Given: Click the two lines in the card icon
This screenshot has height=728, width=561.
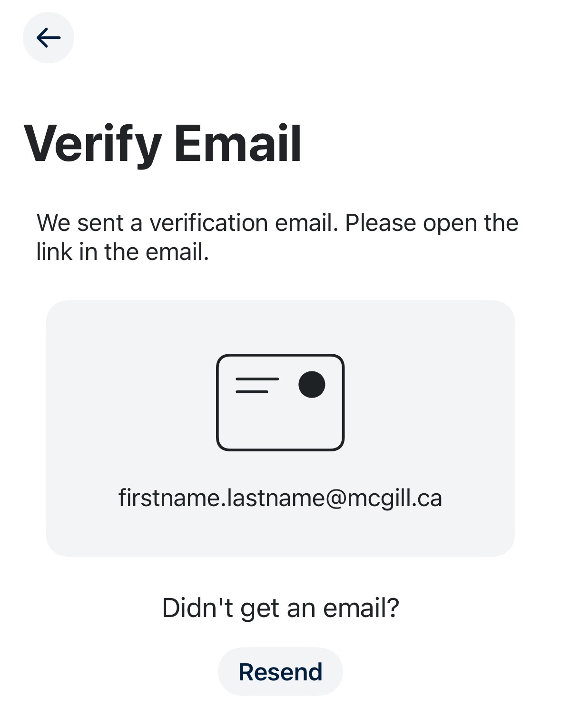Looking at the screenshot, I should tap(256, 385).
